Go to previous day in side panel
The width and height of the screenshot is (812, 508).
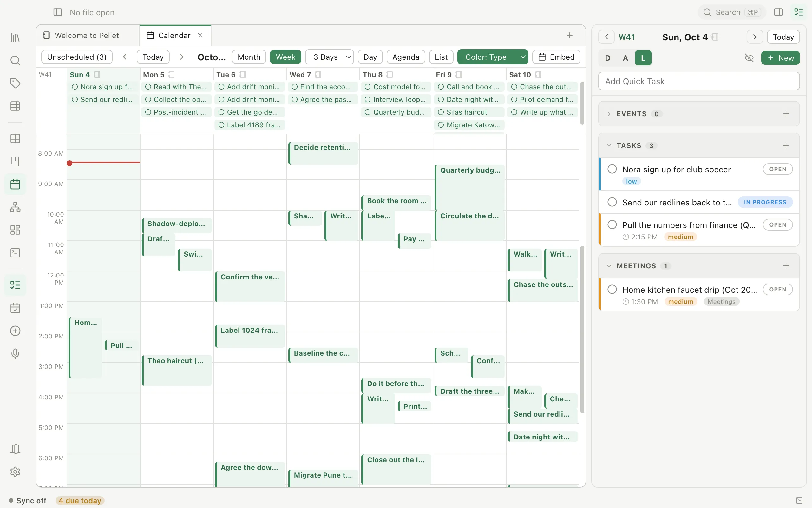point(606,37)
